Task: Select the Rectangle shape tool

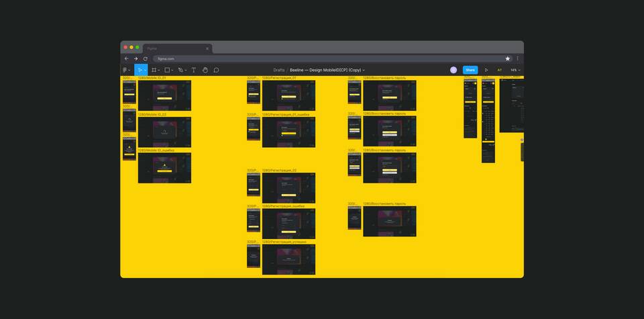Action: coord(167,70)
